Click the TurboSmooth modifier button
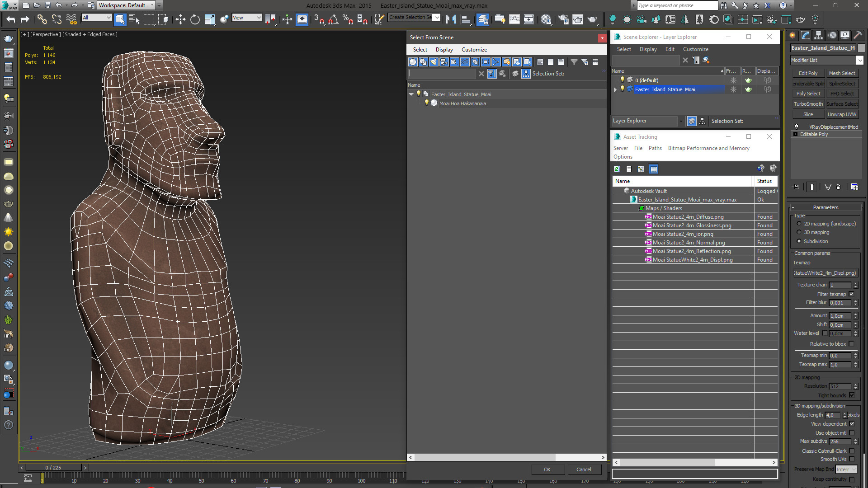 808,104
